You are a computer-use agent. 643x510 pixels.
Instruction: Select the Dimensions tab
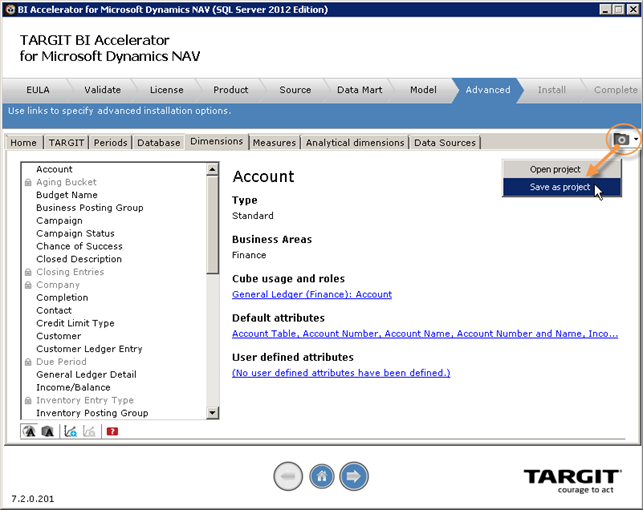217,141
